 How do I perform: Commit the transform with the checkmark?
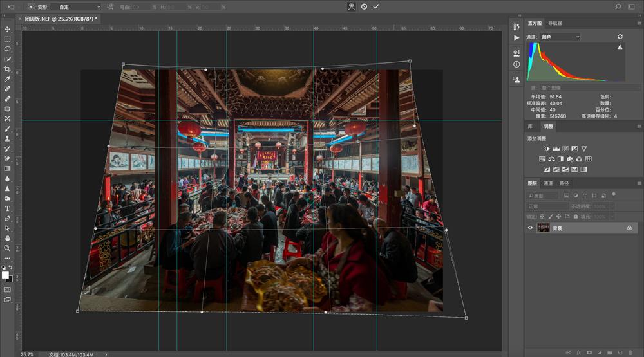pos(376,6)
